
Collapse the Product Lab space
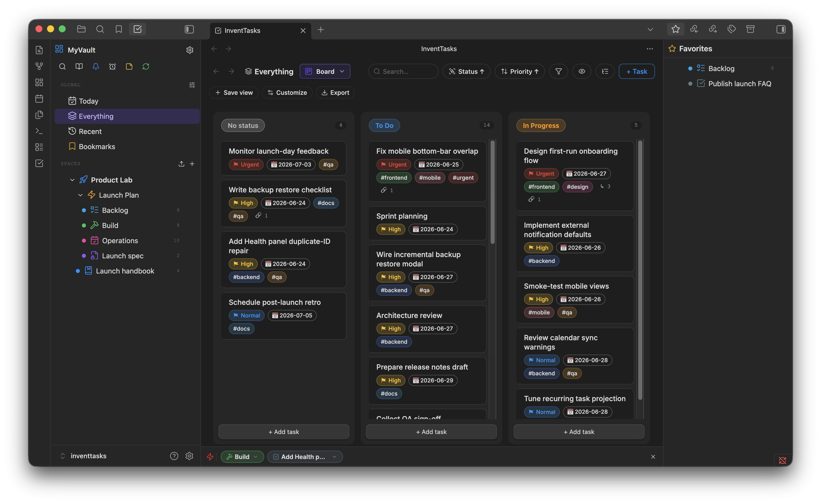[72, 180]
